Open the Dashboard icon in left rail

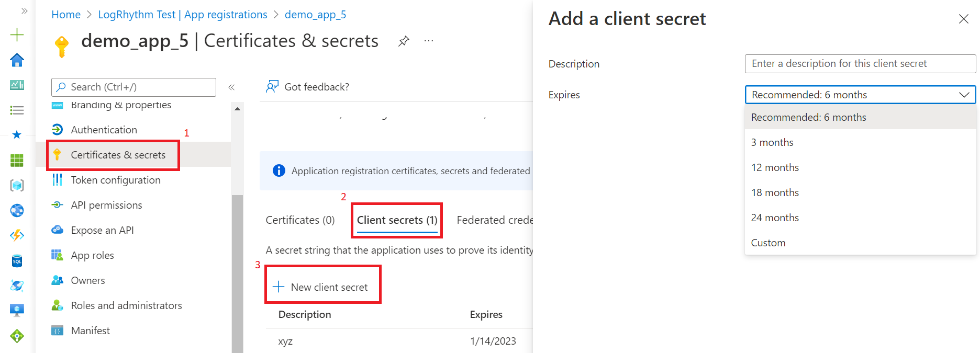tap(17, 85)
